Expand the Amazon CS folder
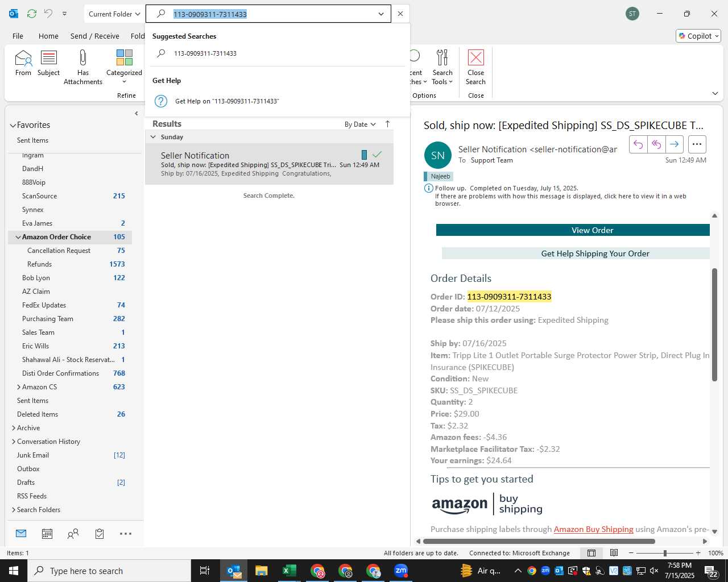 click(19, 387)
